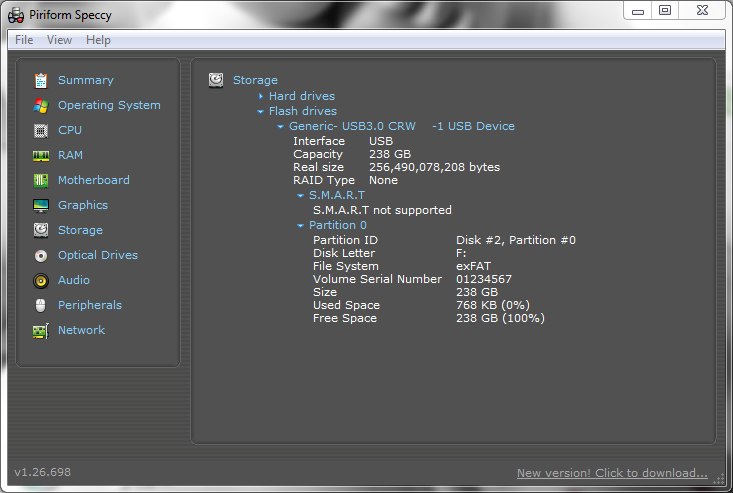Select the CPU chip icon
The image size is (733, 493).
click(41, 130)
